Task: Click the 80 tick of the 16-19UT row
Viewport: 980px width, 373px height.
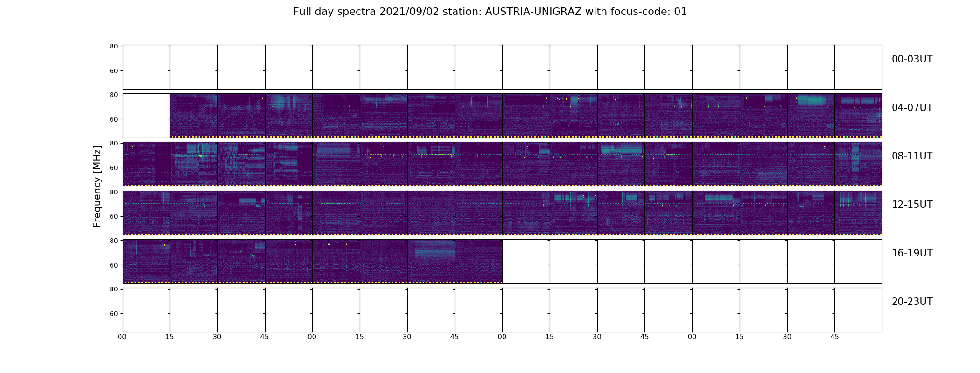Action: point(113,241)
